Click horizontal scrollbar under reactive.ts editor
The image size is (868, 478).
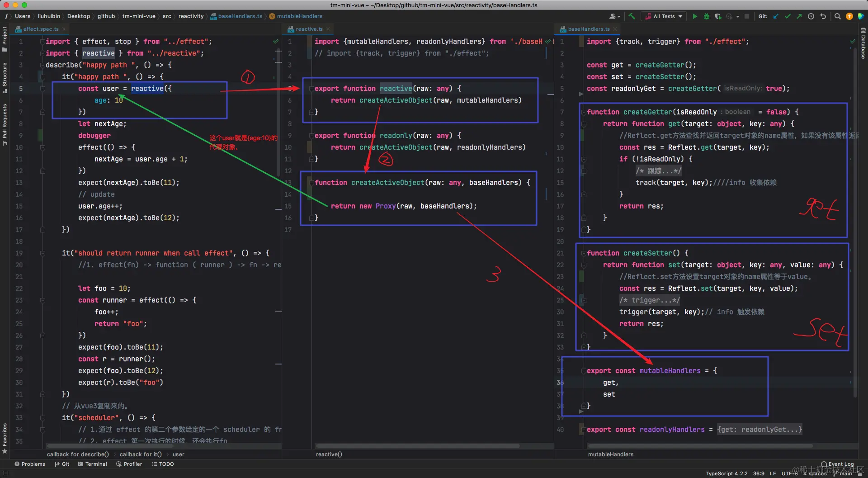(418, 446)
